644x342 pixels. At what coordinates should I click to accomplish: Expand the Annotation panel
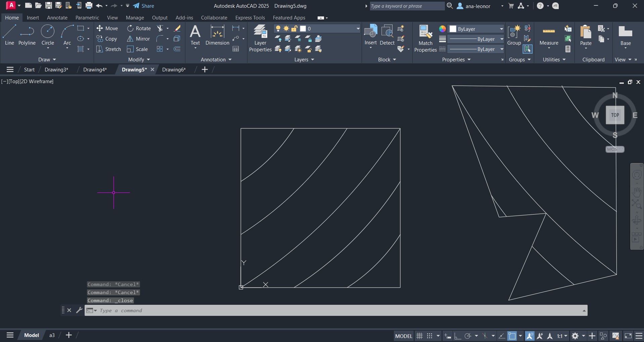[x=216, y=60]
